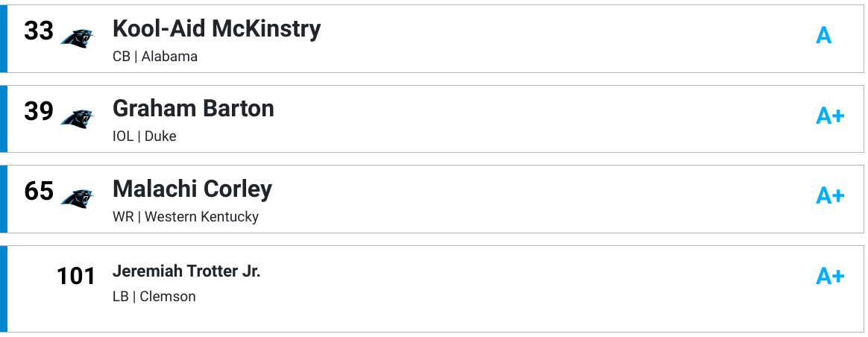Image resolution: width=868 pixels, height=337 pixels.
Task: Open Kool-Aid McKinstry player name
Action: point(216,29)
